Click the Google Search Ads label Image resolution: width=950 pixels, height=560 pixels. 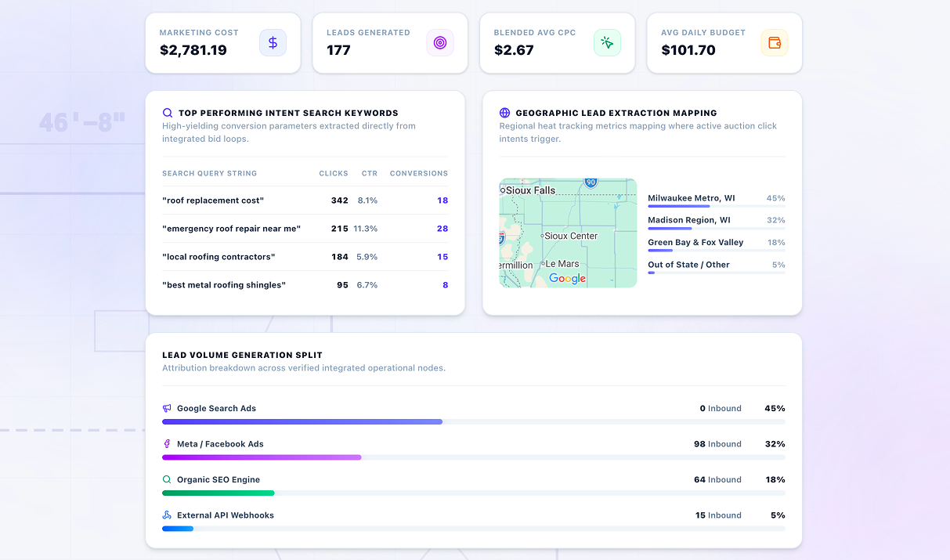(x=216, y=408)
